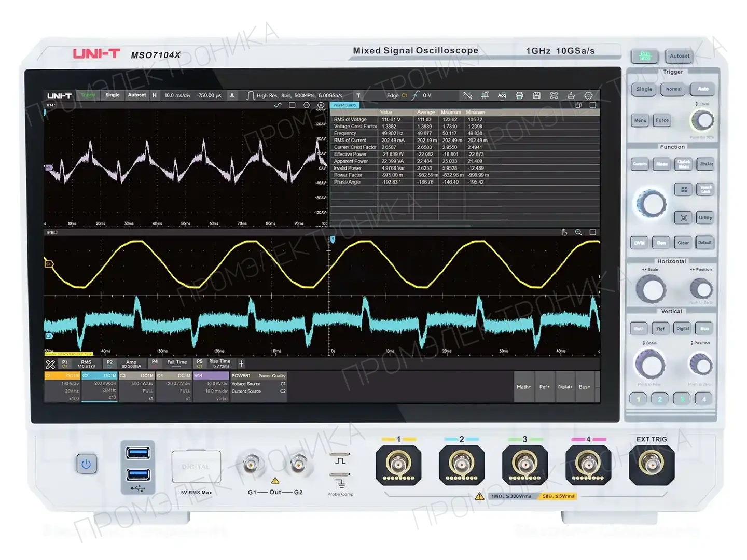The height and width of the screenshot is (560, 747).
Task: Select the P1 RMS measurement item
Action: (79, 364)
